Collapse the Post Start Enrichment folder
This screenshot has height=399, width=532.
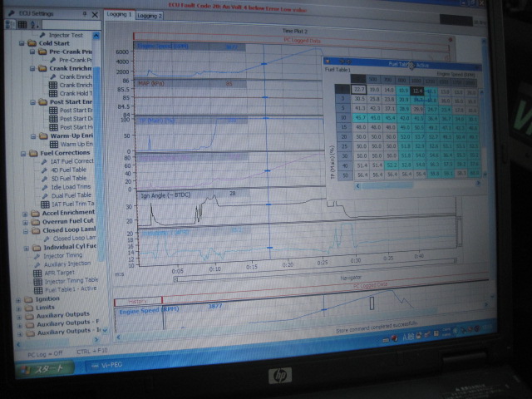point(32,102)
